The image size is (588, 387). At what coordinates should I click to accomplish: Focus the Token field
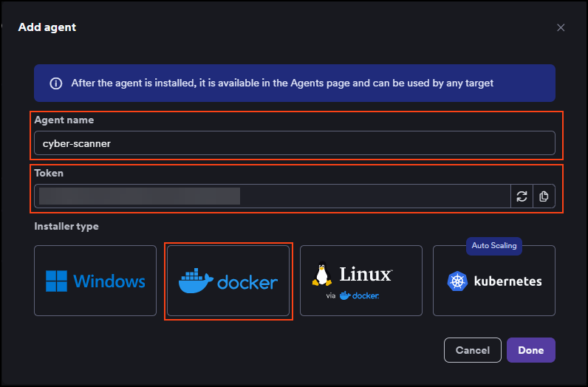coord(273,196)
